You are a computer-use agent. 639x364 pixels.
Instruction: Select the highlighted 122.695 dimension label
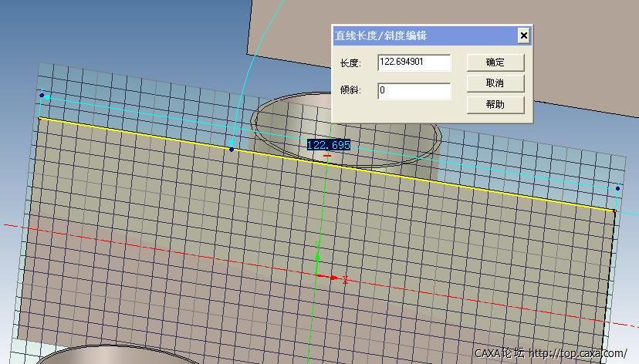click(x=329, y=145)
